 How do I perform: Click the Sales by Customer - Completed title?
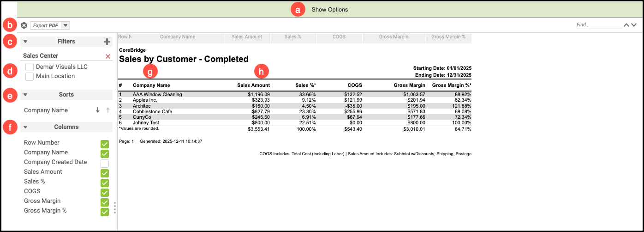[184, 59]
